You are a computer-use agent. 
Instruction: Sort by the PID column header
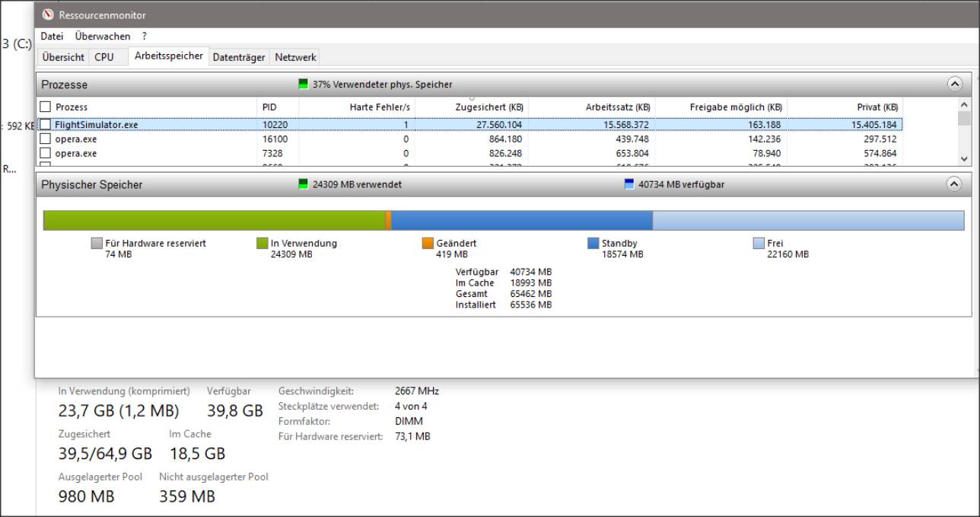[x=278, y=107]
